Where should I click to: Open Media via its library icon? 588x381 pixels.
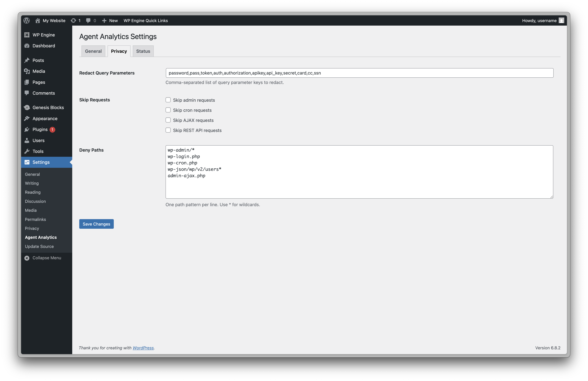pos(27,71)
